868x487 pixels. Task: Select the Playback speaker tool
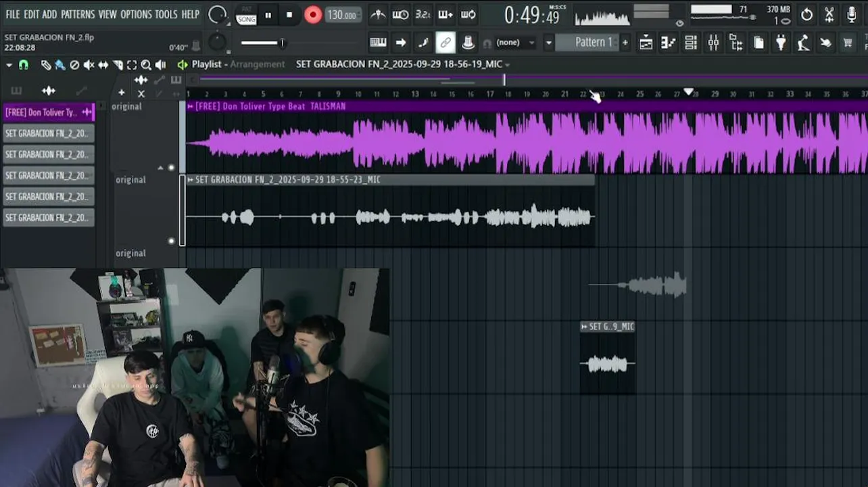click(160, 65)
